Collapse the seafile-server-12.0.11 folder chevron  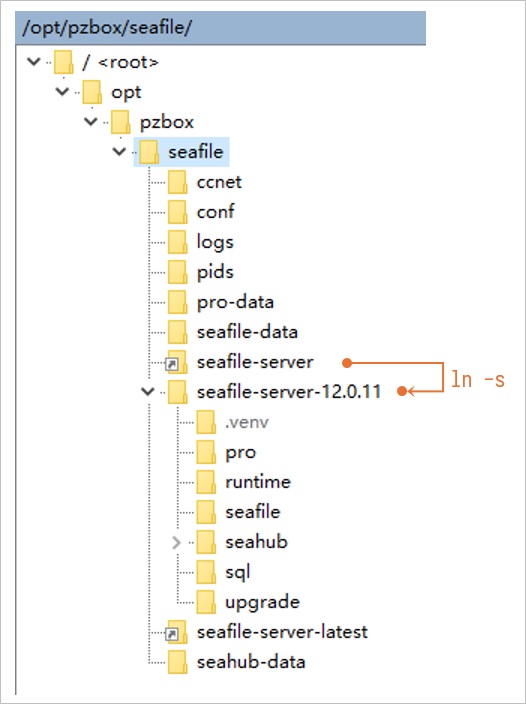coord(148,392)
